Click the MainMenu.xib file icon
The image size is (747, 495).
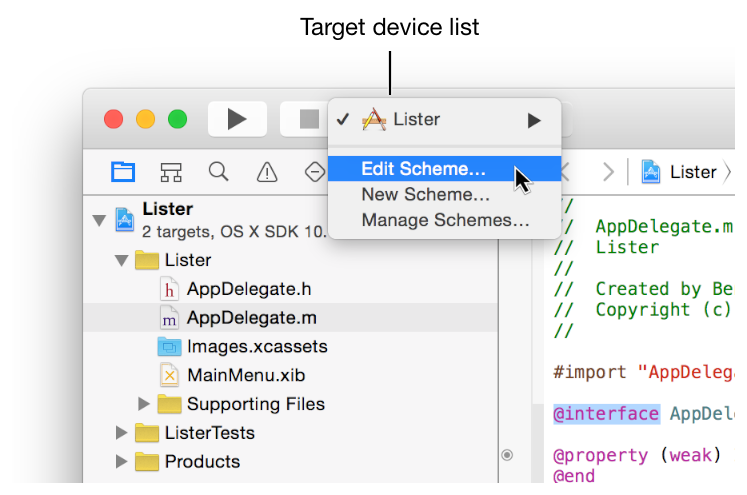tap(169, 375)
